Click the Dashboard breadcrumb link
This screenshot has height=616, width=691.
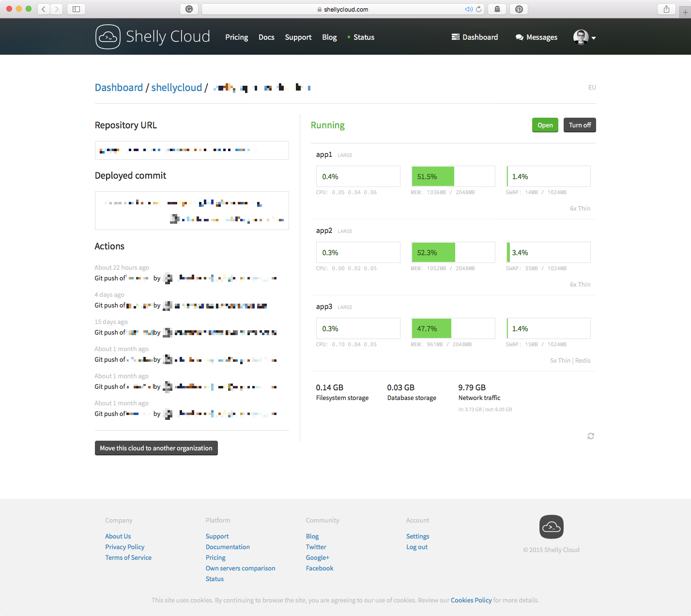(119, 88)
